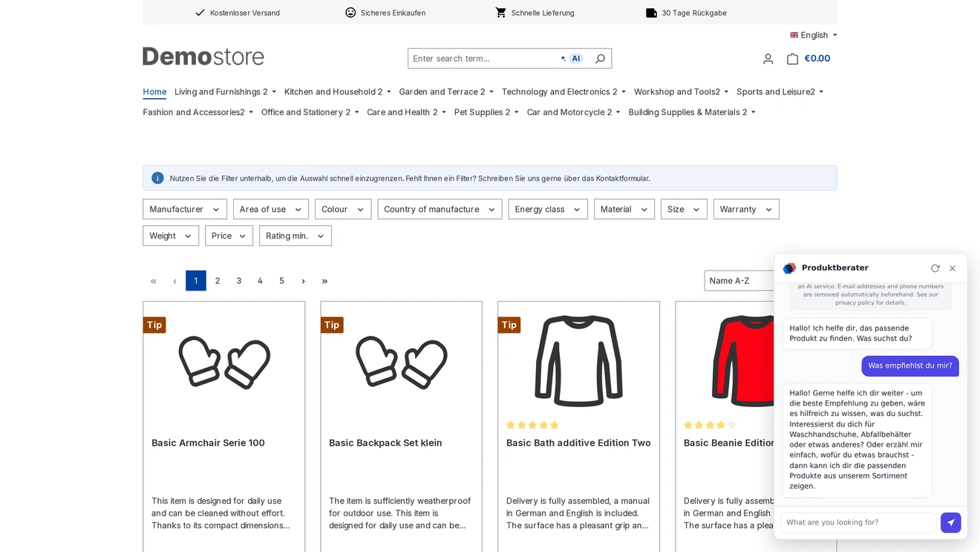Click the first page double arrow
Image resolution: width=980 pixels, height=552 pixels.
click(x=154, y=281)
